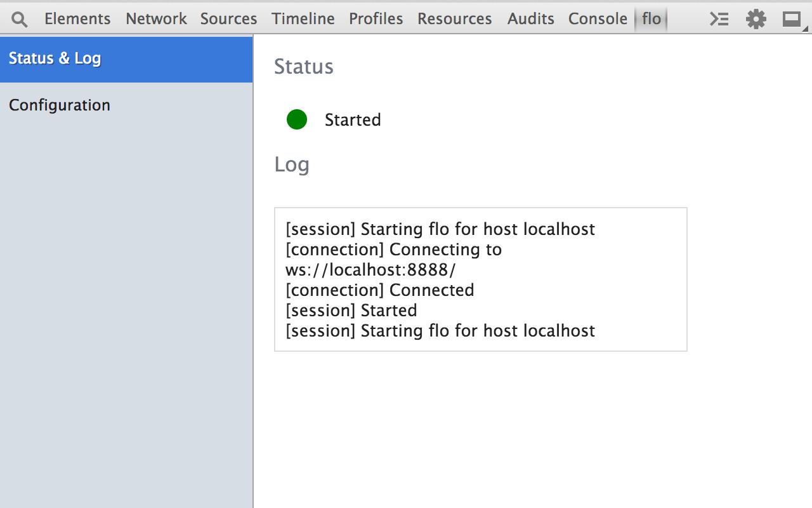The height and width of the screenshot is (508, 812).
Task: Go to the Sources tab
Action: (228, 19)
